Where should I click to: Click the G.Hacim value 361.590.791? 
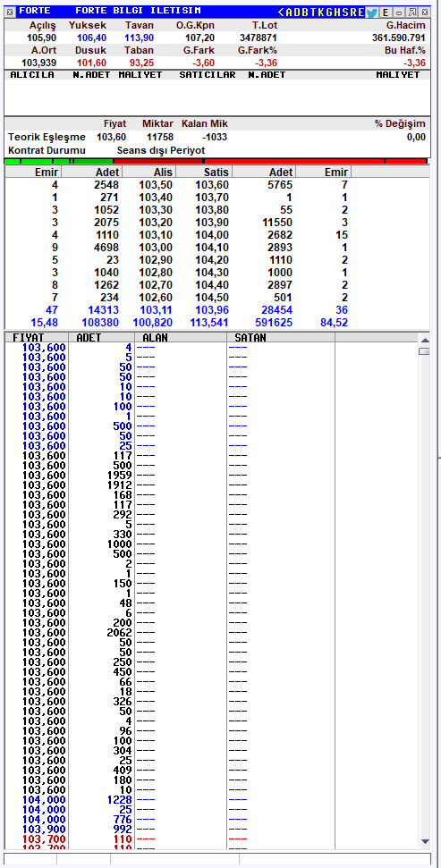399,38
